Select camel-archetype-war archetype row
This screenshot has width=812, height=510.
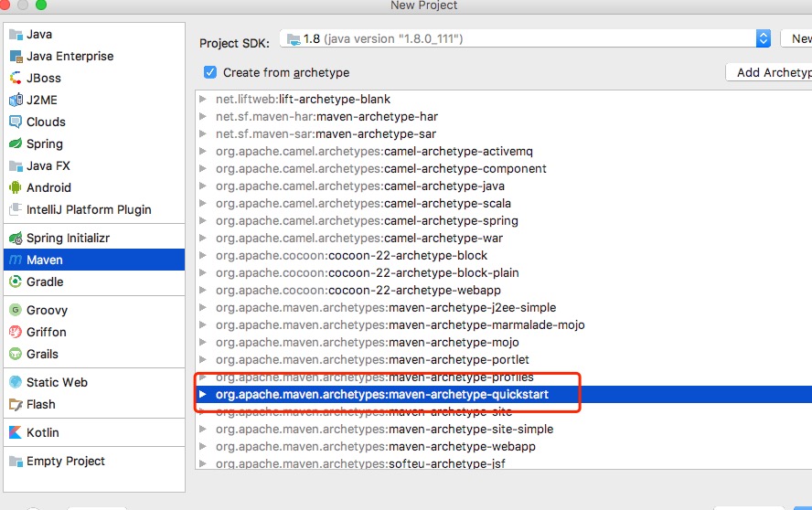click(504, 239)
